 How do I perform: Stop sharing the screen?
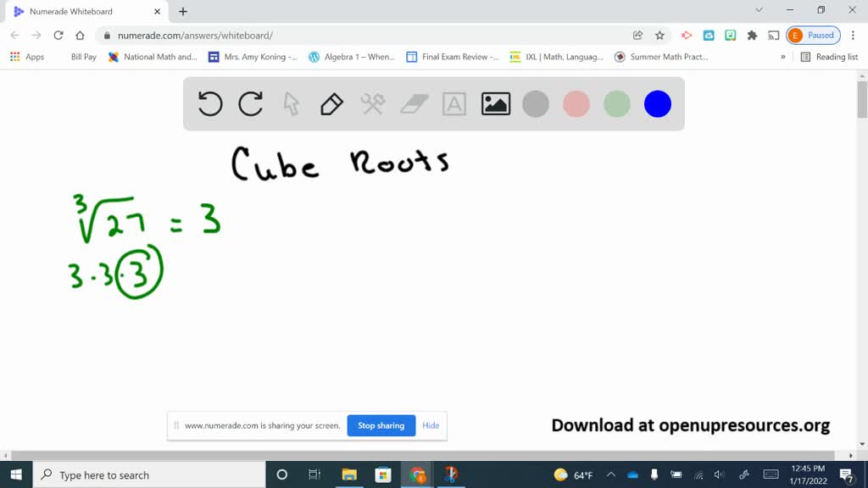pyautogui.click(x=381, y=425)
